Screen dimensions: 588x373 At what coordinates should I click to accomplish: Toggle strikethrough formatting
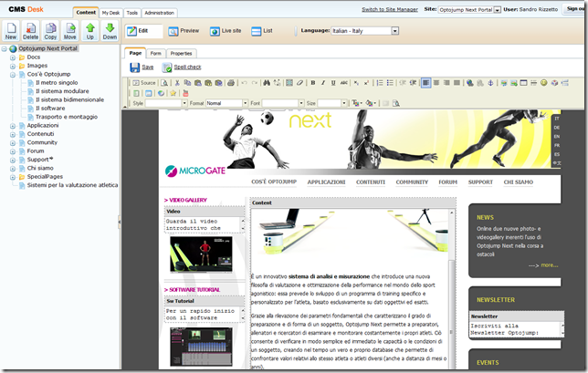click(x=343, y=83)
